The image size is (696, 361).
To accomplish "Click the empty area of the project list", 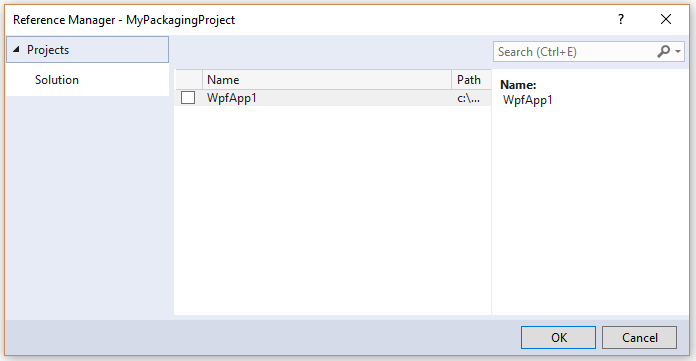I will (332, 210).
